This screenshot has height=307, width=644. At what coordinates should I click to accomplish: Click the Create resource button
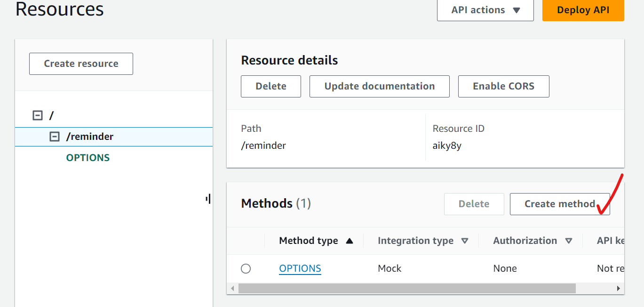81,64
